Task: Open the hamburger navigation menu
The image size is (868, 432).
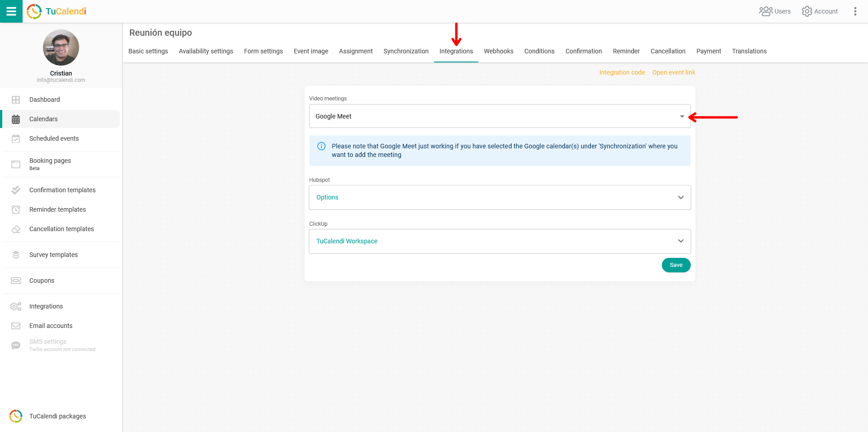Action: pyautogui.click(x=11, y=11)
